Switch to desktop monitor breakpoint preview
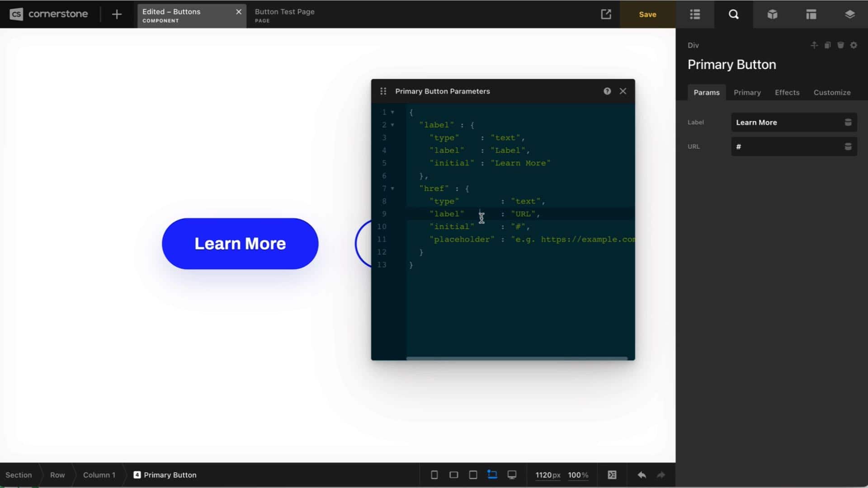Image resolution: width=868 pixels, height=488 pixels. pos(512,475)
